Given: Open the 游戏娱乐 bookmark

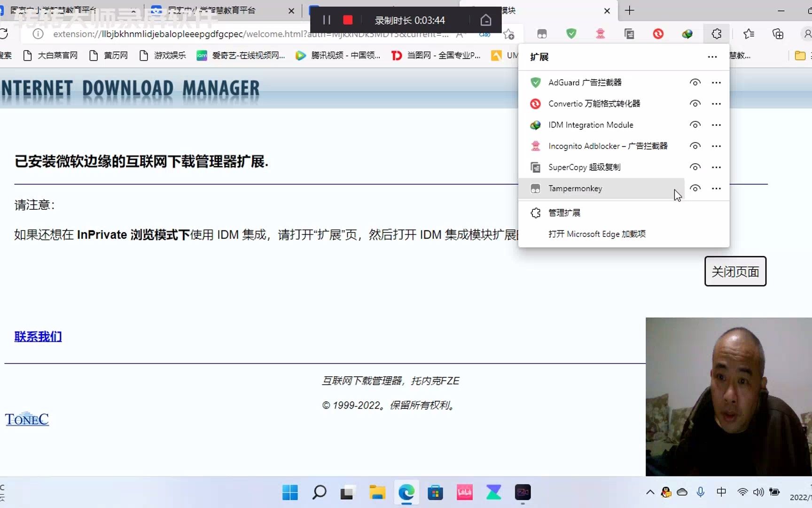Looking at the screenshot, I should click(163, 56).
